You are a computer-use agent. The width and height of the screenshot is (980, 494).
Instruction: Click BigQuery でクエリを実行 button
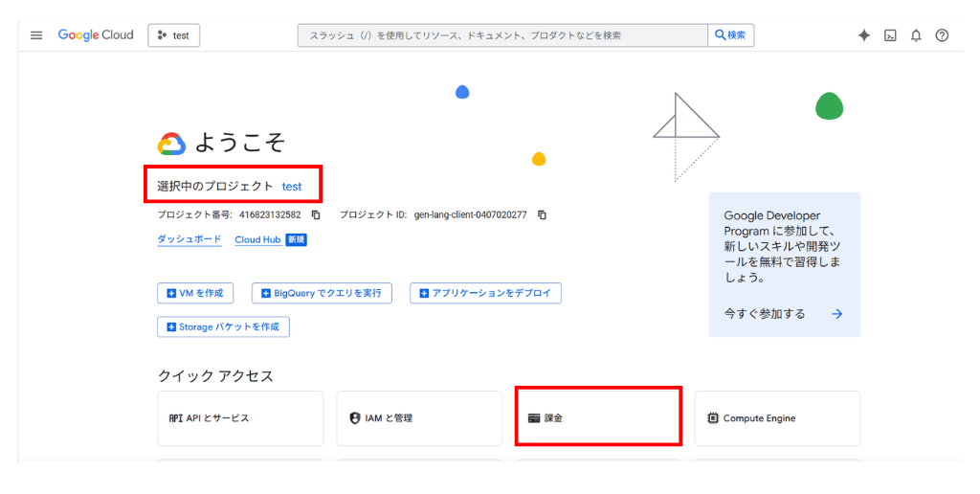point(322,293)
